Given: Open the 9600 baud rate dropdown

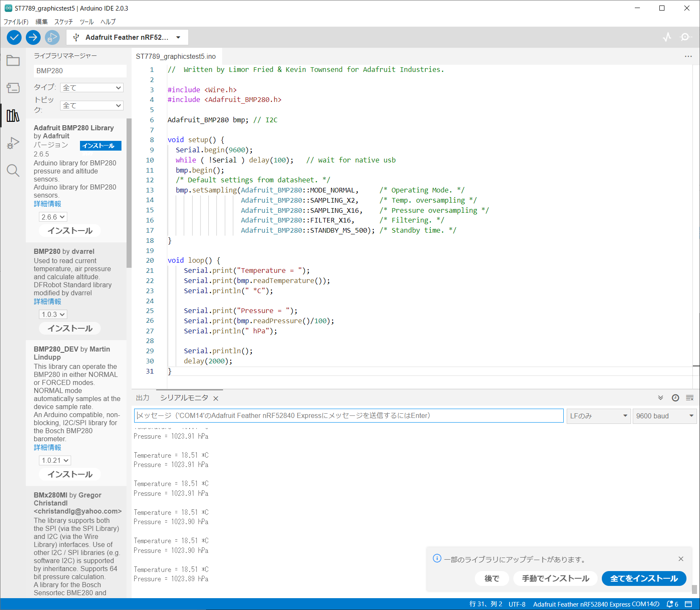Looking at the screenshot, I should tap(664, 416).
